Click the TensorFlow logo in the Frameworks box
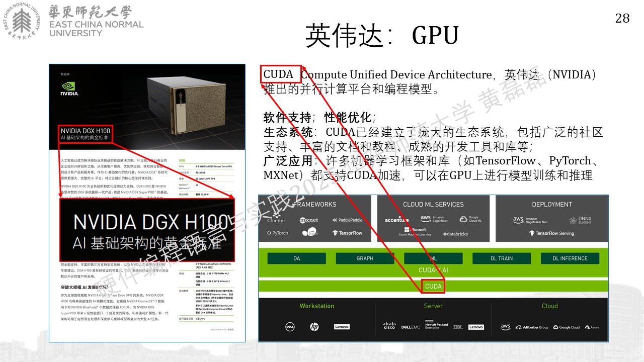Viewport: 644px width, 362px height. 347,233
